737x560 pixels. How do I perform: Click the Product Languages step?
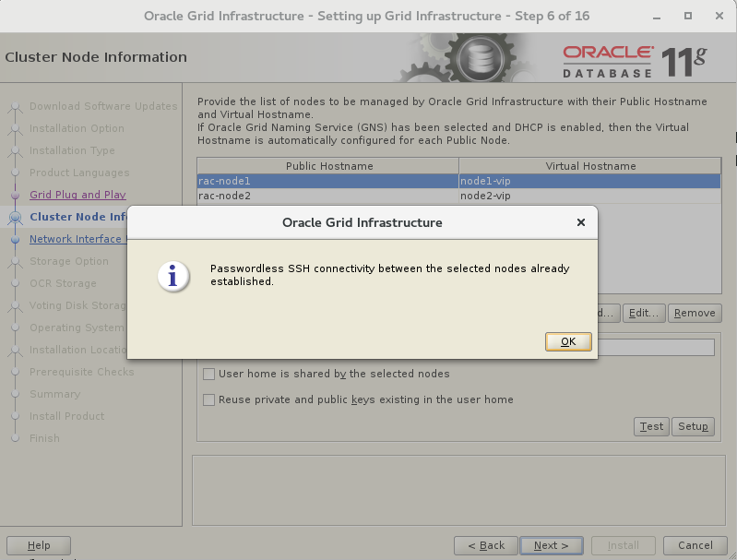tap(79, 173)
